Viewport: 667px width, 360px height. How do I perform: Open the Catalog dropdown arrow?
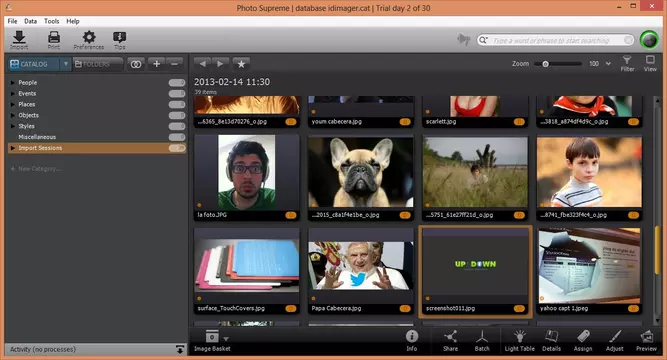tap(66, 64)
